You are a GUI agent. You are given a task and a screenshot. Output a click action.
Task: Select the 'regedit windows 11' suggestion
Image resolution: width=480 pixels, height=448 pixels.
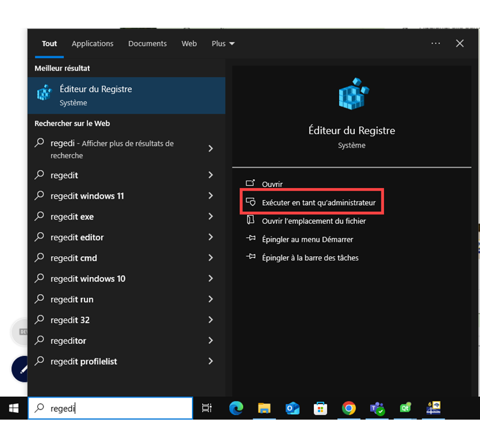[x=87, y=196]
